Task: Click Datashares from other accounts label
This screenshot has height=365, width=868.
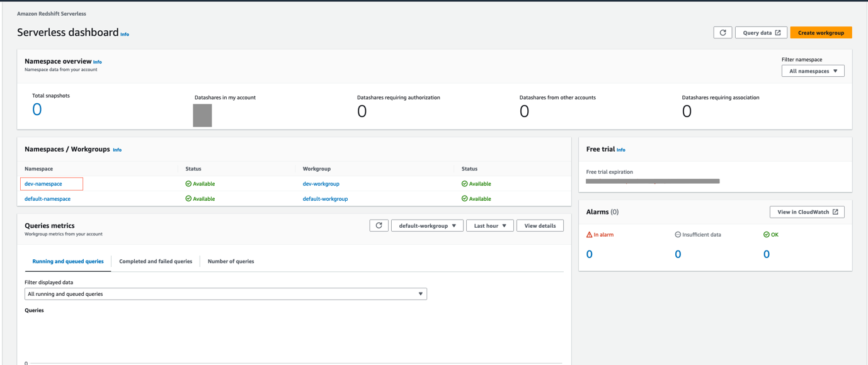Action: pyautogui.click(x=557, y=98)
